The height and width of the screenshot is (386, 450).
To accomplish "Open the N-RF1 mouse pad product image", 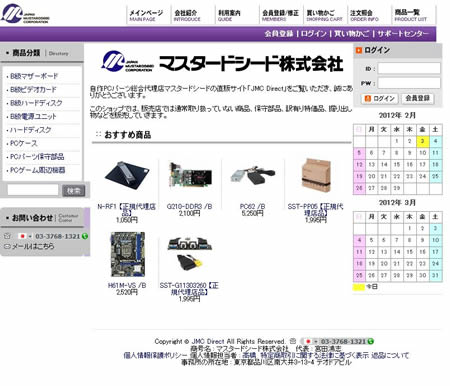I will (127, 176).
